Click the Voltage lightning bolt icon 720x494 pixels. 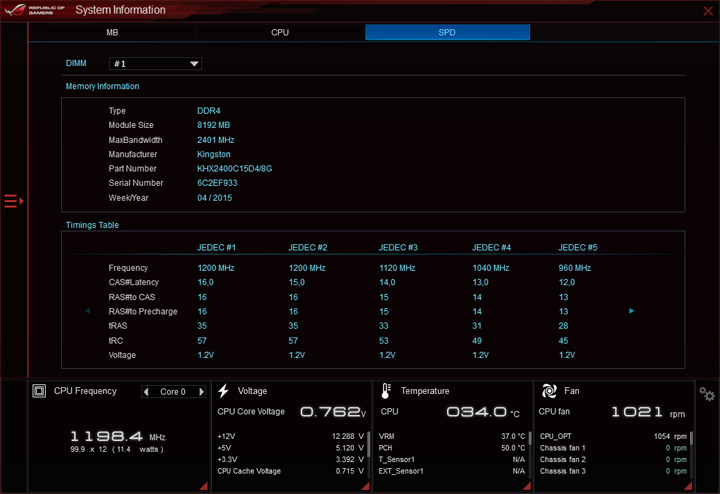click(224, 391)
